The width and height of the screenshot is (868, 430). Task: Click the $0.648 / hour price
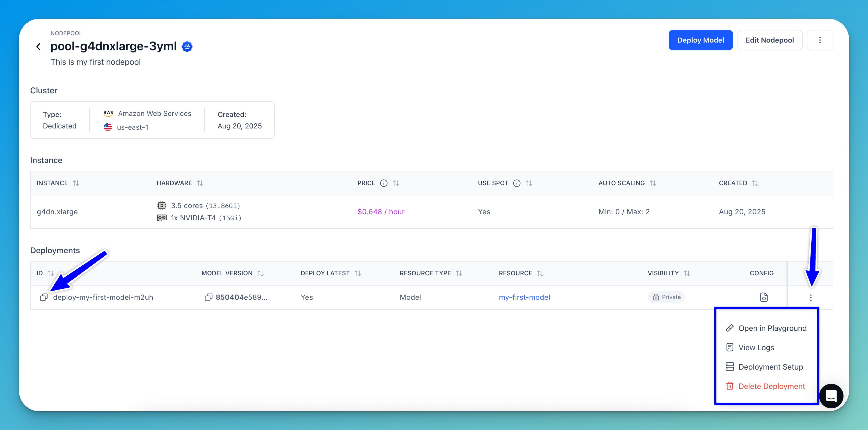coord(381,212)
